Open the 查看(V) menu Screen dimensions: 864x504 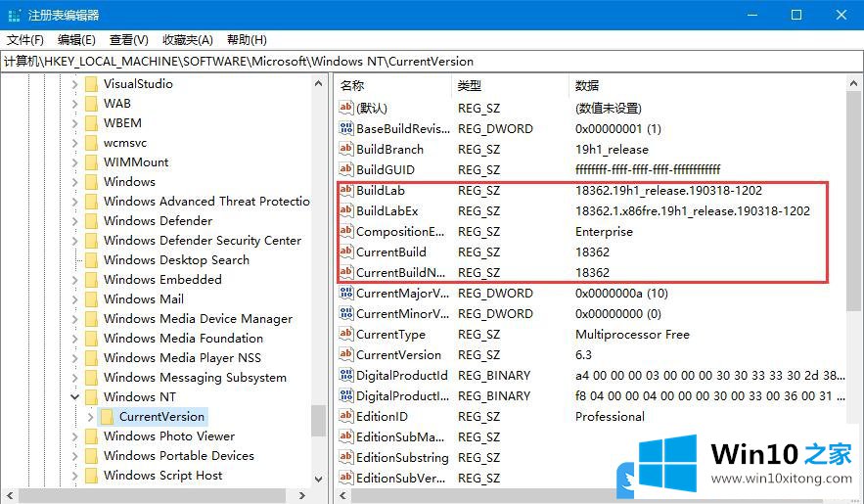pos(129,40)
